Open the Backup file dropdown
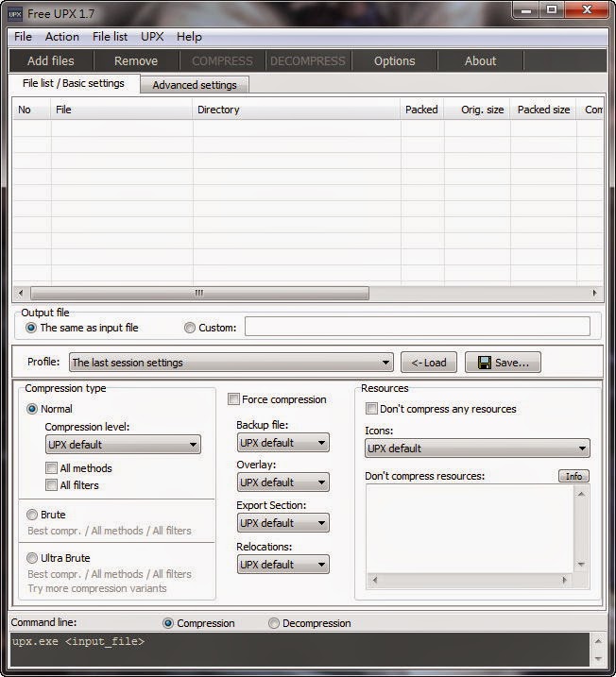The image size is (616, 677). point(282,443)
